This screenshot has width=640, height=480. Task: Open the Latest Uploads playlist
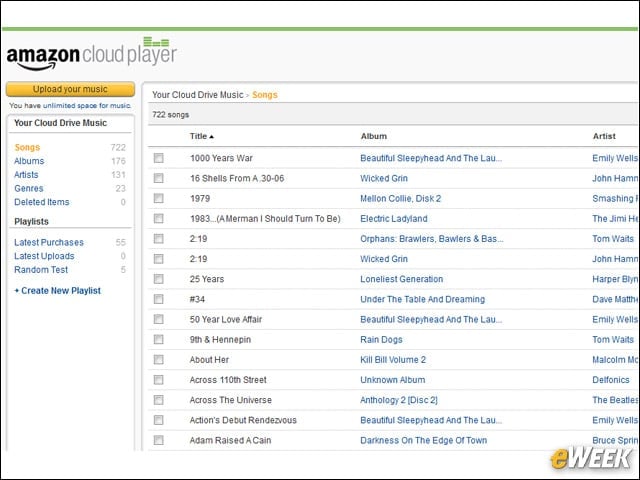click(x=44, y=256)
